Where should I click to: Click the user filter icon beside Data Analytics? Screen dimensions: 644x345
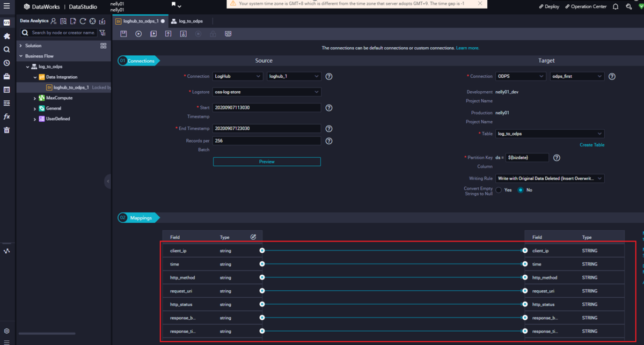click(53, 21)
